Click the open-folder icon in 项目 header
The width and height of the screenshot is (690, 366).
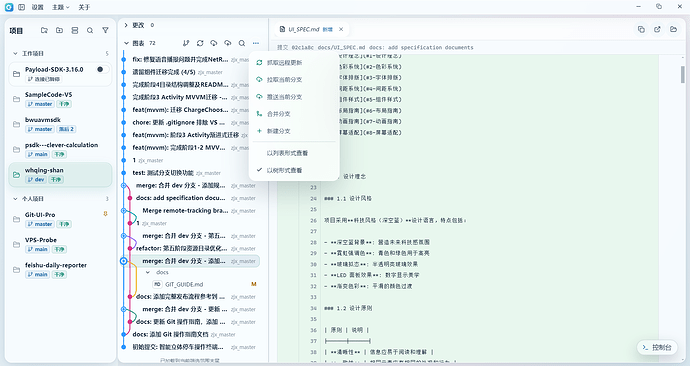(x=44, y=30)
